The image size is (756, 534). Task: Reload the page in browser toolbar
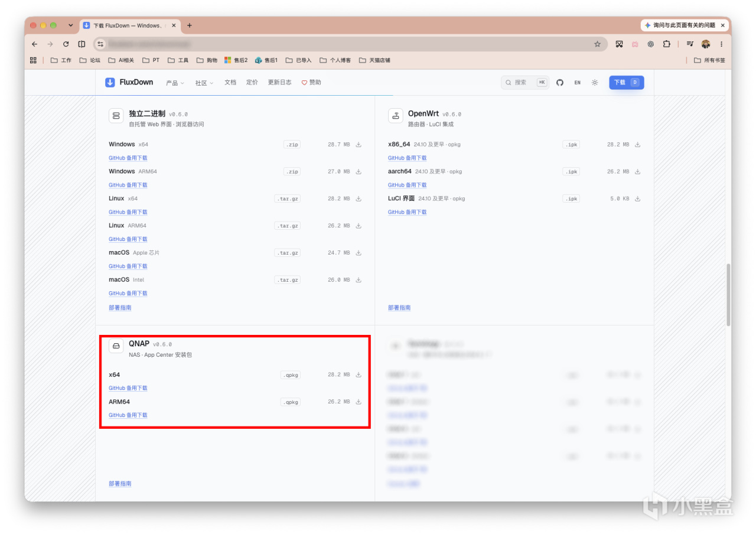tap(66, 44)
